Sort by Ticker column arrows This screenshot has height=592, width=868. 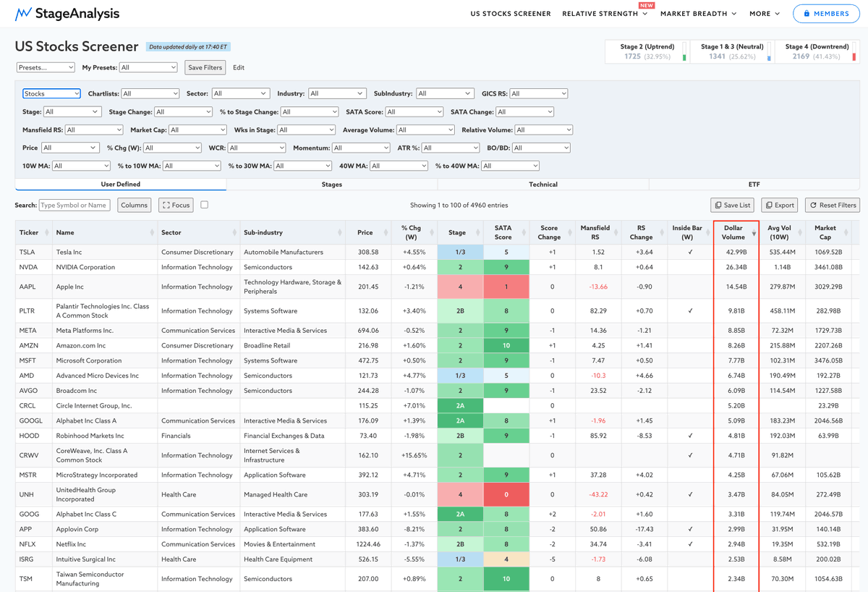46,232
